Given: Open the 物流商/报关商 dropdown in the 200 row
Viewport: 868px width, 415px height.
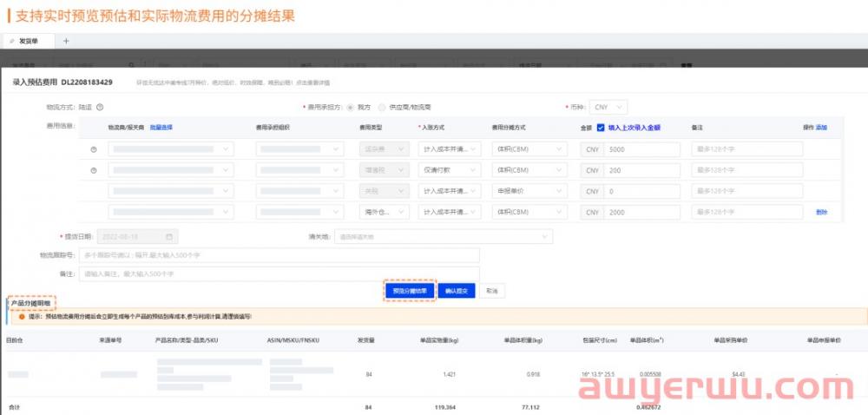Looking at the screenshot, I should click(x=171, y=170).
